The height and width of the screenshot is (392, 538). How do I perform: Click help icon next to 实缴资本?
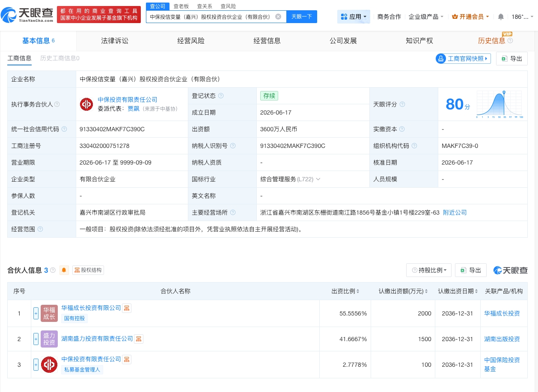402,129
